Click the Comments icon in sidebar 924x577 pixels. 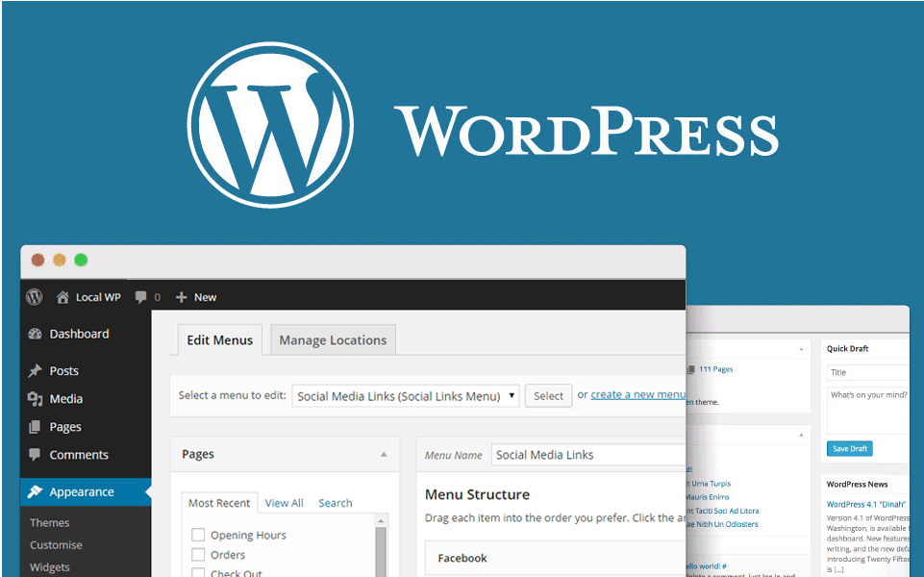click(36, 455)
